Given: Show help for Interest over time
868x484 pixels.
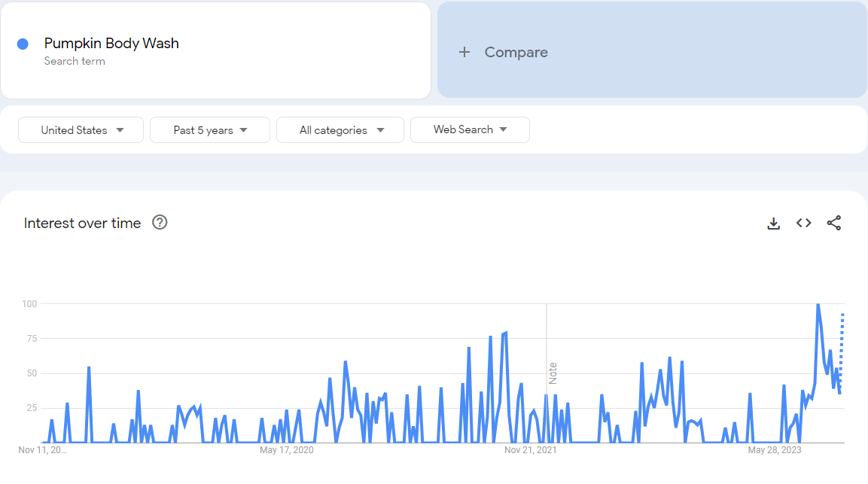Looking at the screenshot, I should click(160, 223).
